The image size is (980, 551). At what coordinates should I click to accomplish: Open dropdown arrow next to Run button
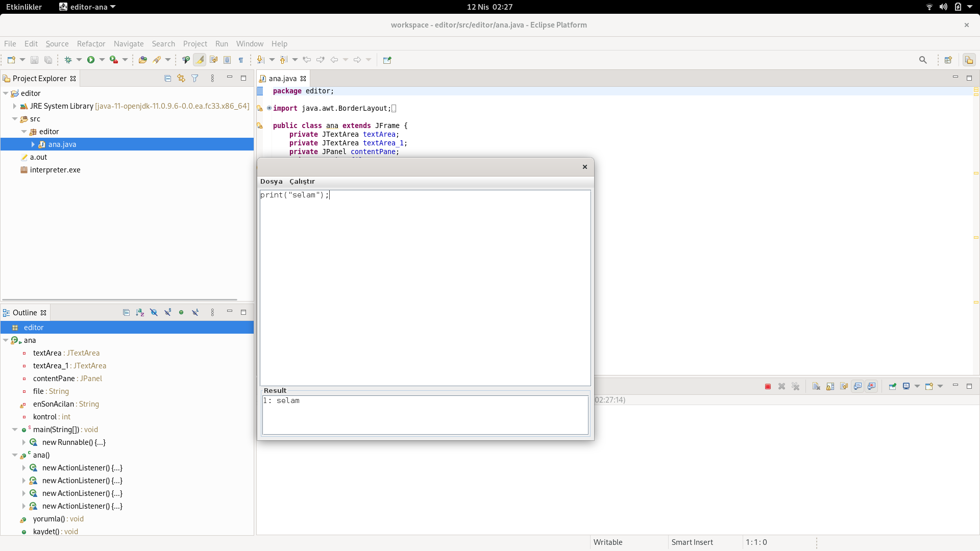(x=102, y=60)
